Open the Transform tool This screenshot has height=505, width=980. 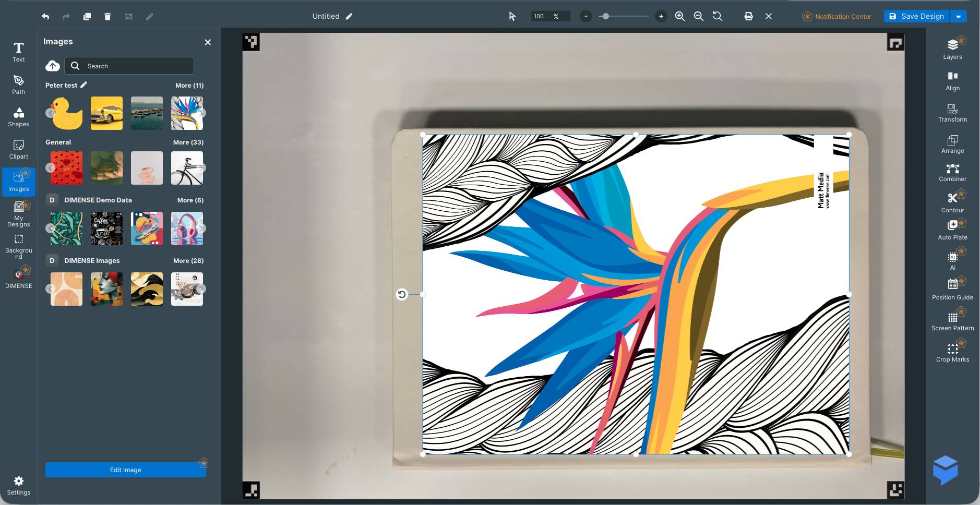pyautogui.click(x=953, y=113)
